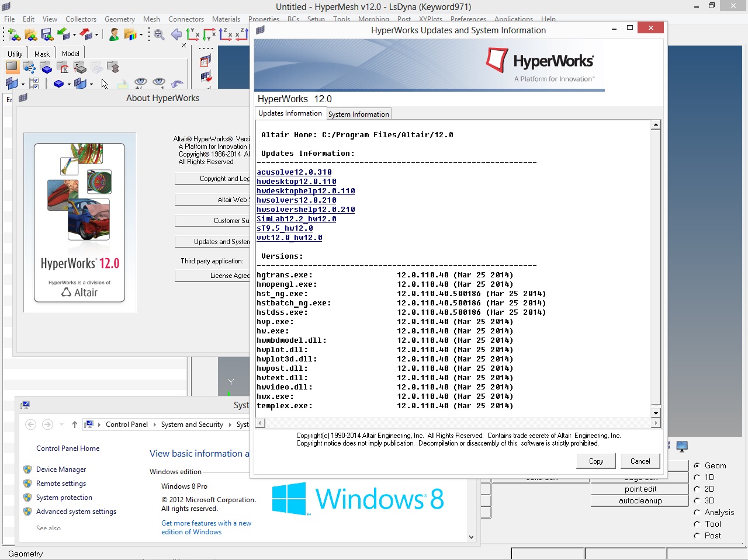Click the zoom fit magnifier icon
This screenshot has width=748, height=560.
coord(158,34)
